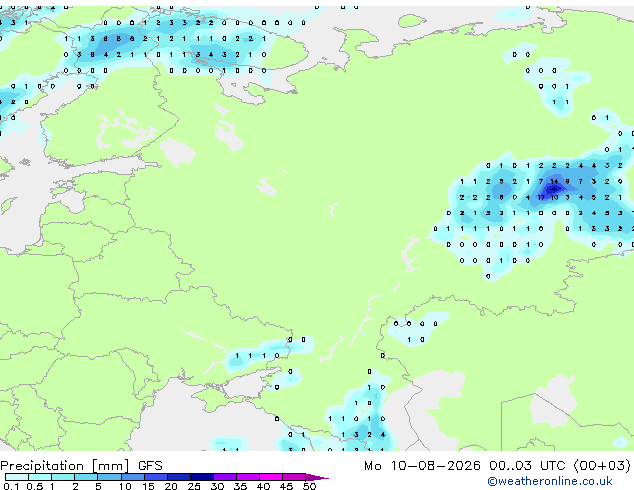Click the 0.5–1 mm legend swatch
Screen dimensions: 634x490
click(x=40, y=477)
